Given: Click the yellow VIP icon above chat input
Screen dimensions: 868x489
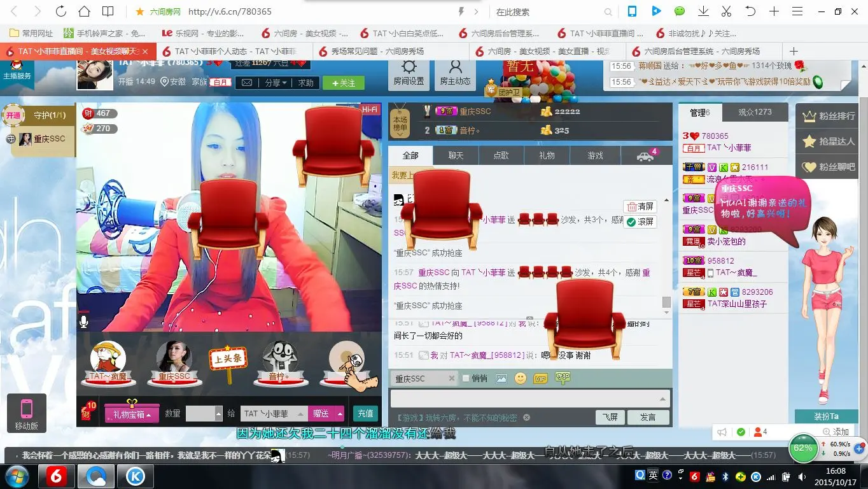Looking at the screenshot, I should point(540,379).
